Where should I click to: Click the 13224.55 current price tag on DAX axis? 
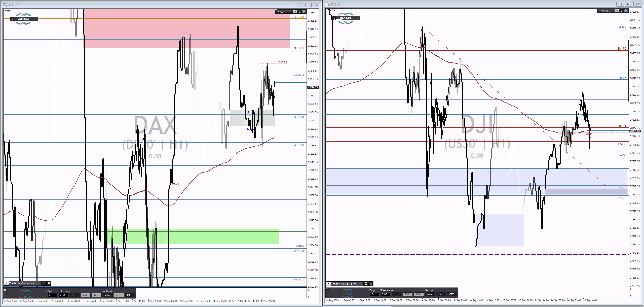point(313,87)
